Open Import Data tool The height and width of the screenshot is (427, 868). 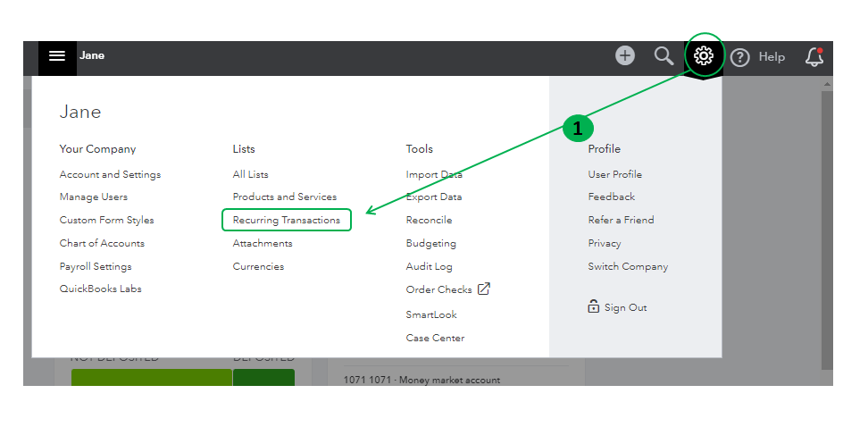434,174
